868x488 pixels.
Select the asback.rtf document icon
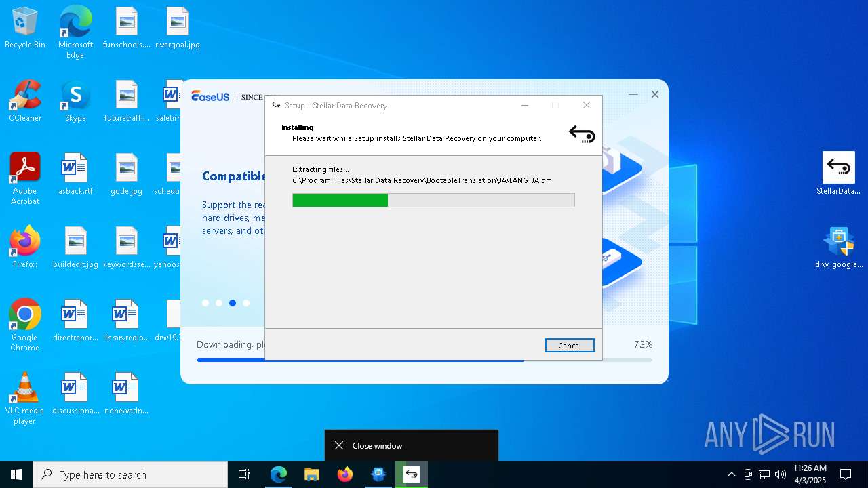coord(75,175)
